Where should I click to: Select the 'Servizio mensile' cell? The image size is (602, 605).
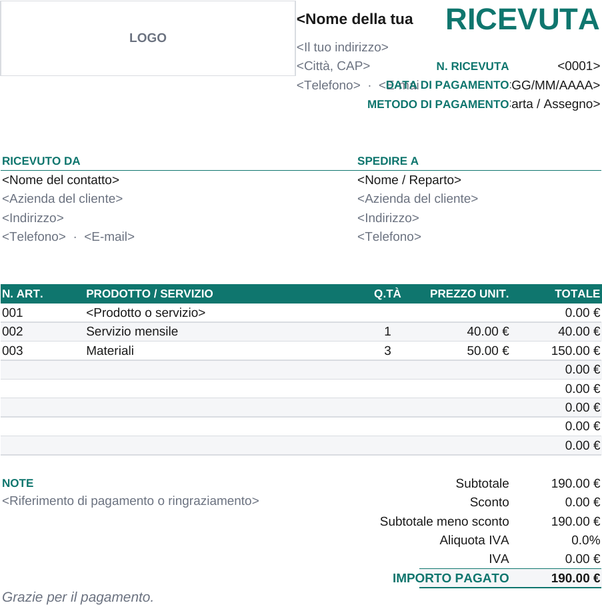(x=132, y=331)
